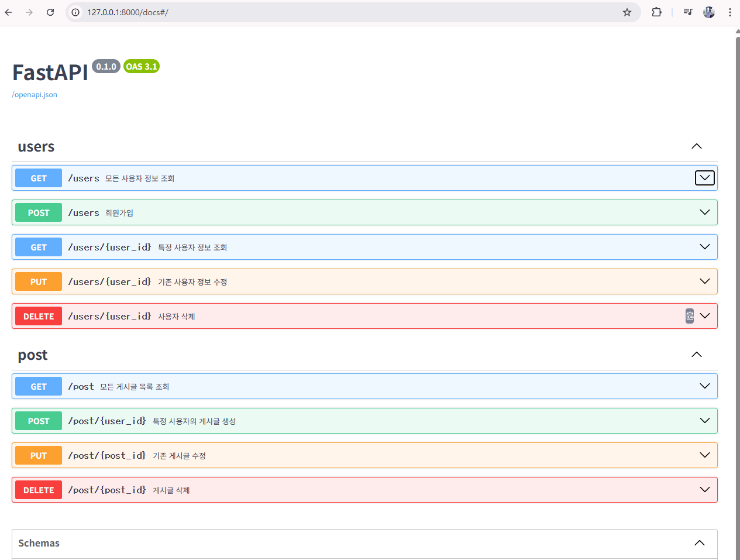The height and width of the screenshot is (560, 740).
Task: Click the /users/{user_id} path in GET row
Action: click(110, 247)
